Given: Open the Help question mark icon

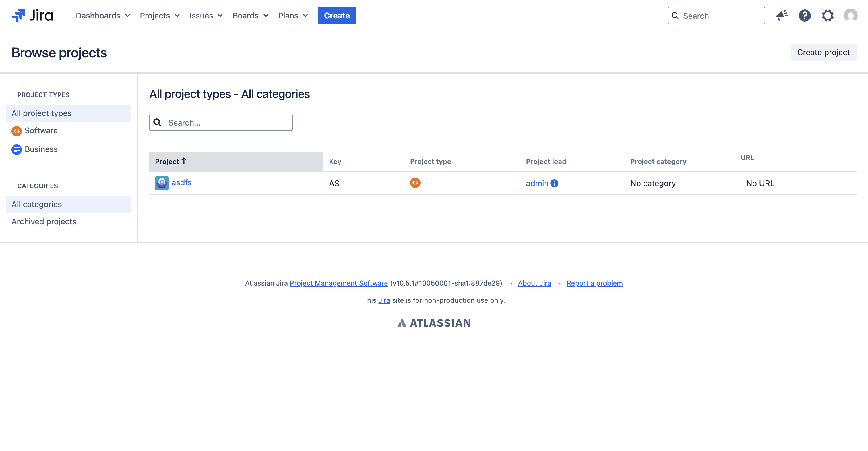Looking at the screenshot, I should 805,16.
